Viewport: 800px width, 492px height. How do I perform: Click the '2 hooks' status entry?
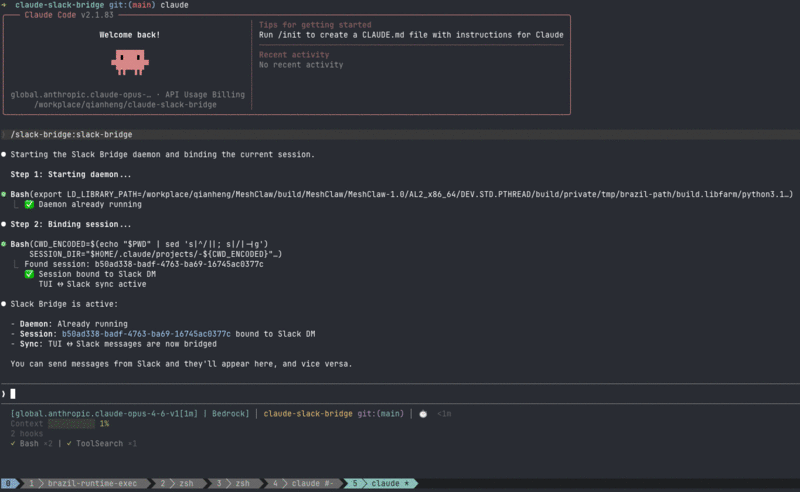pyautogui.click(x=27, y=434)
